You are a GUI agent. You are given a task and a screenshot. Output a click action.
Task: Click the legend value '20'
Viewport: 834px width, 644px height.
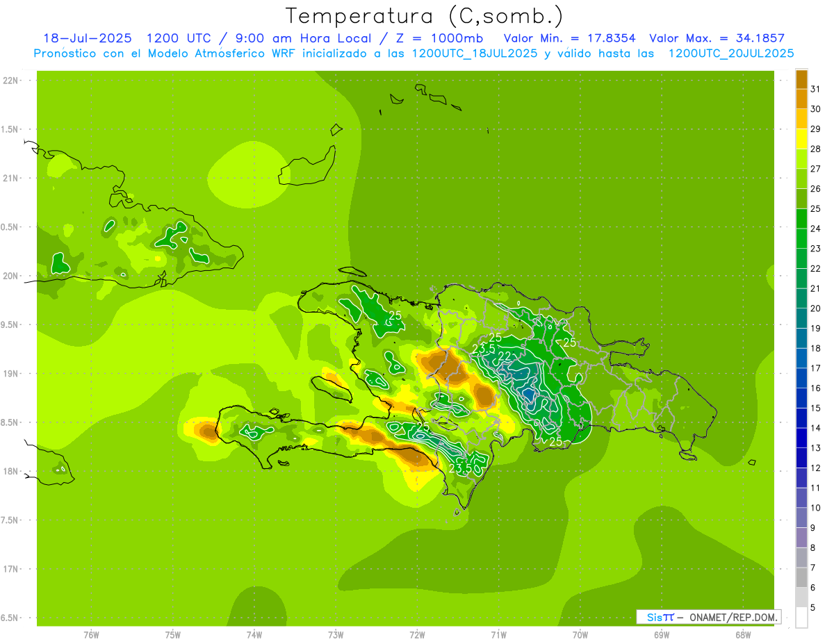point(815,308)
